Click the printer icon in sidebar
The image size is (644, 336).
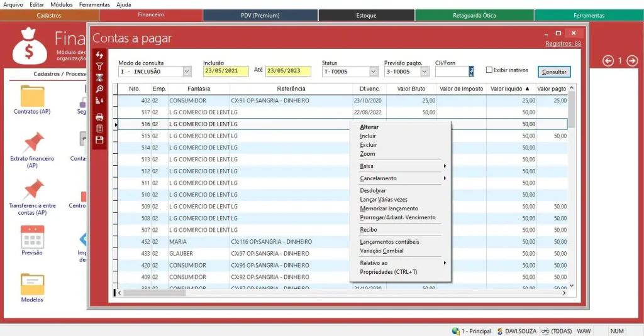pos(99,117)
